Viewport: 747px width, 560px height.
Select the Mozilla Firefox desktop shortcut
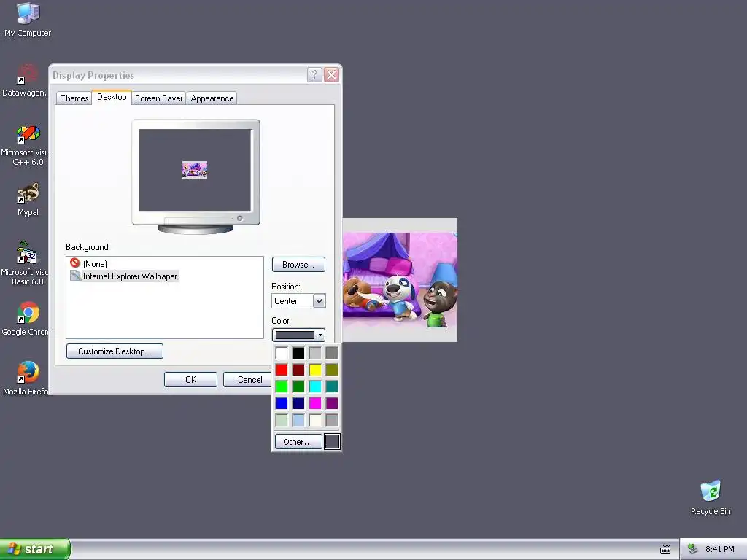point(25,378)
